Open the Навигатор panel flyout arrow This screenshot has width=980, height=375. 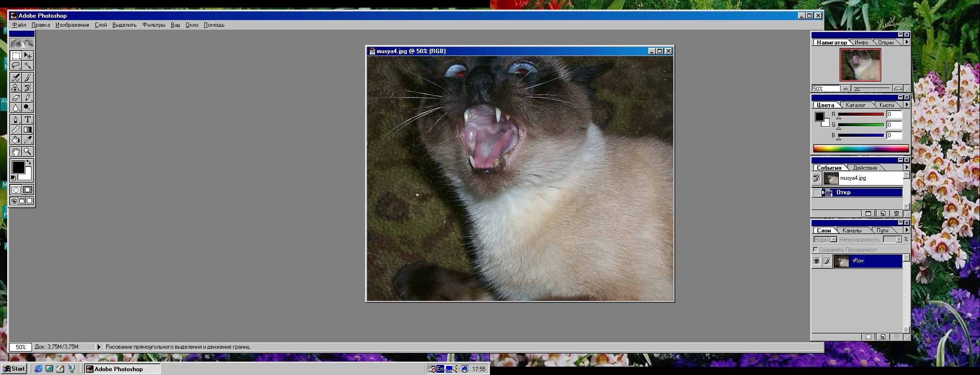906,42
